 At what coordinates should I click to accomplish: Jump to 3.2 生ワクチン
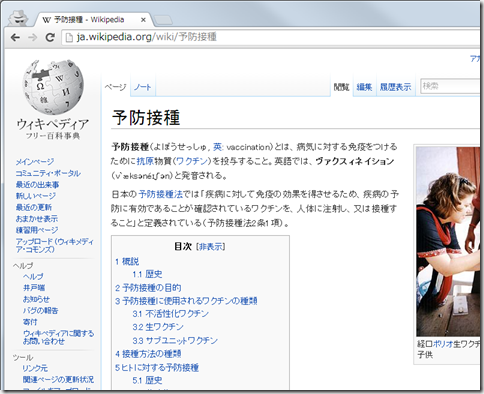[158, 327]
